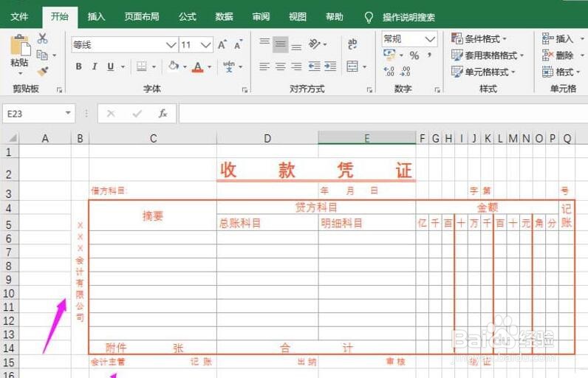588x378 pixels.
Task: Click the Copy icon
Action: tap(42, 55)
